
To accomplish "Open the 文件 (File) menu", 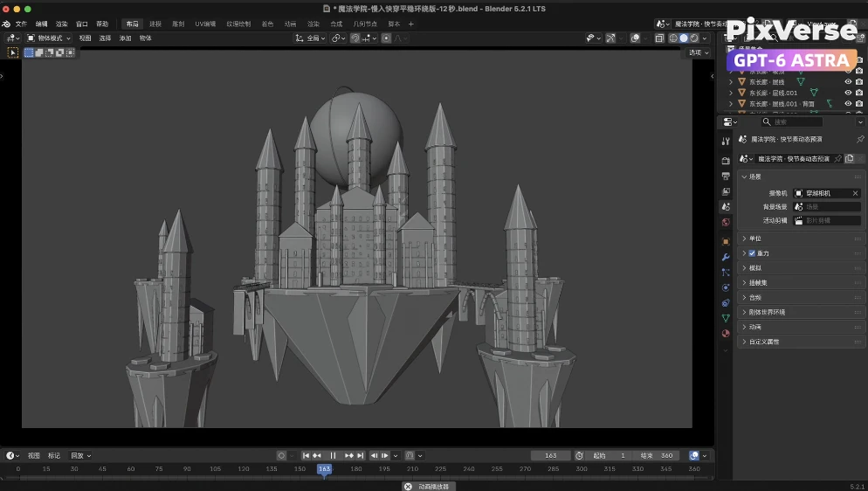I will (21, 24).
